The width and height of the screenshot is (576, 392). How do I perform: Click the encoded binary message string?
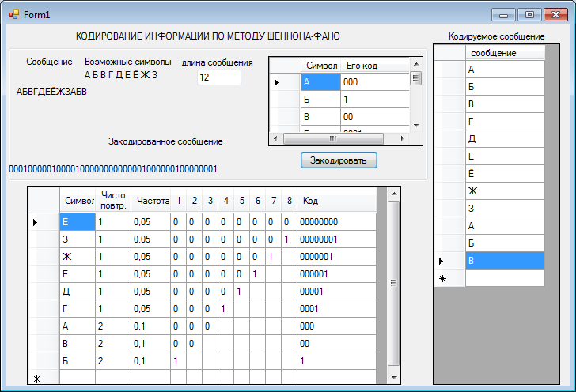click(113, 169)
